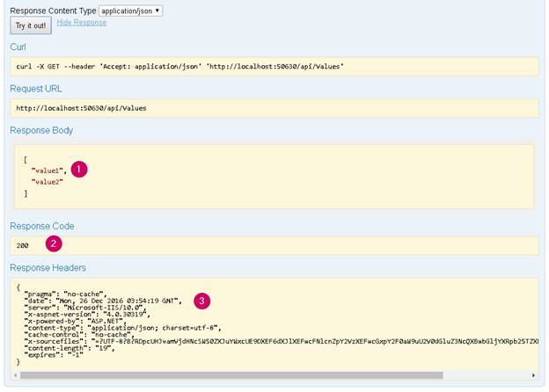The image size is (549, 392).
Task: Click the "x-sourcefiles" header line
Action: click(282, 341)
